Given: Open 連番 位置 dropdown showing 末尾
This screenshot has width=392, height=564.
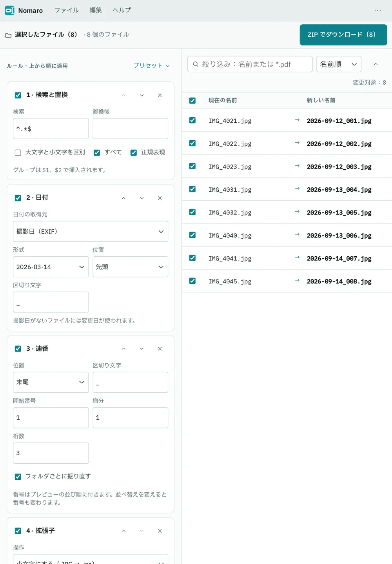Looking at the screenshot, I should click(x=51, y=382).
